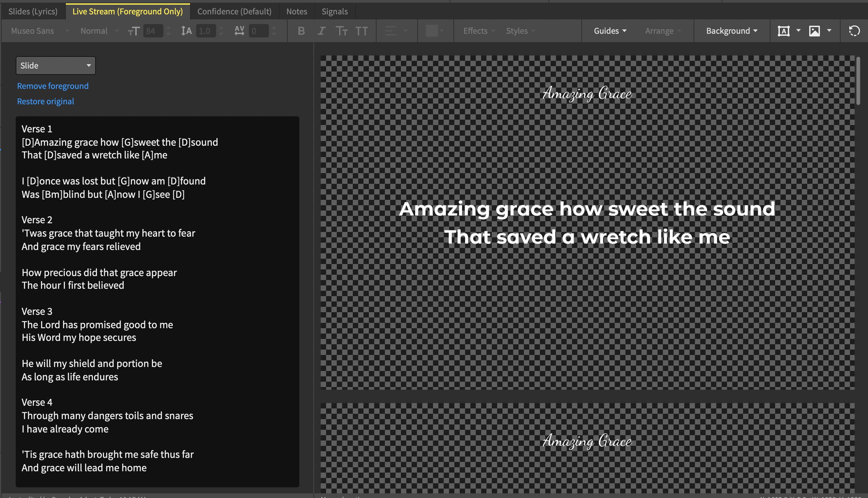
Task: Switch to the Slides (Lyrics) tab
Action: pos(33,11)
